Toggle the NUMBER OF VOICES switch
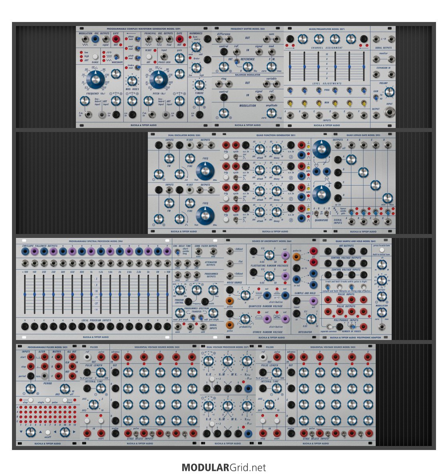 (x=352, y=327)
